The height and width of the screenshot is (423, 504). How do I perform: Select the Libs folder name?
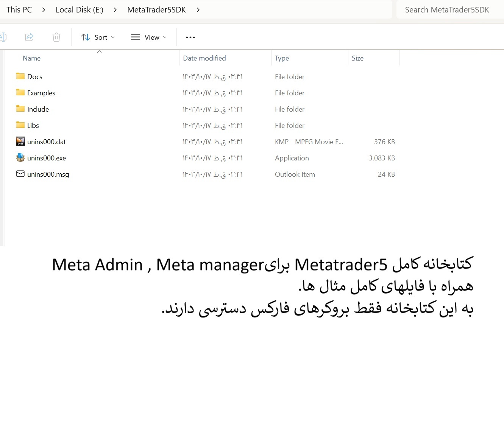[x=33, y=125]
